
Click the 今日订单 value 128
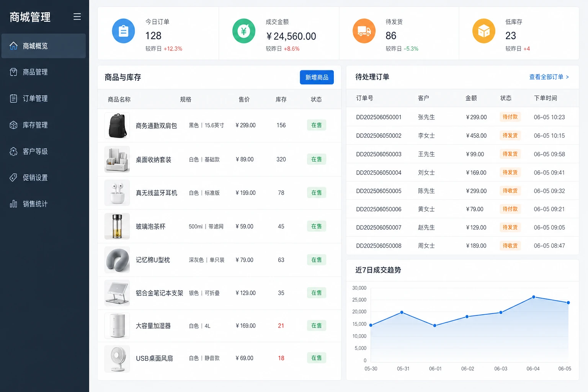pos(153,36)
